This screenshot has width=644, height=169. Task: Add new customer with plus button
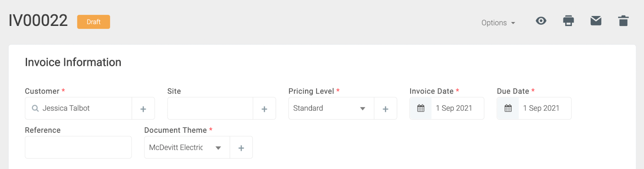pos(143,108)
